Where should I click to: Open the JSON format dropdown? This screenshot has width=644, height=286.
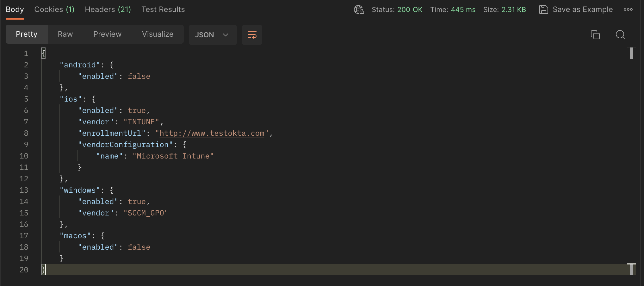213,35
